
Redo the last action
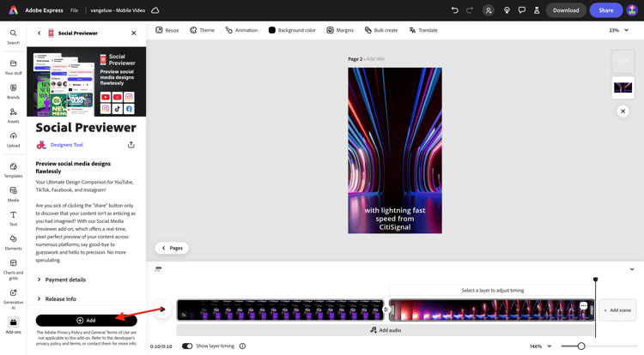(x=470, y=10)
